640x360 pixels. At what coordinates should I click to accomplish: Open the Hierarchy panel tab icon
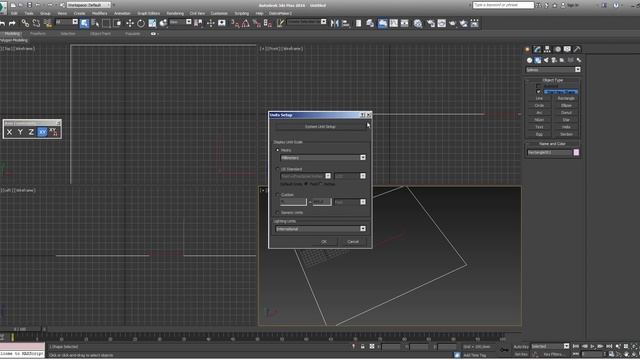[x=547, y=49]
